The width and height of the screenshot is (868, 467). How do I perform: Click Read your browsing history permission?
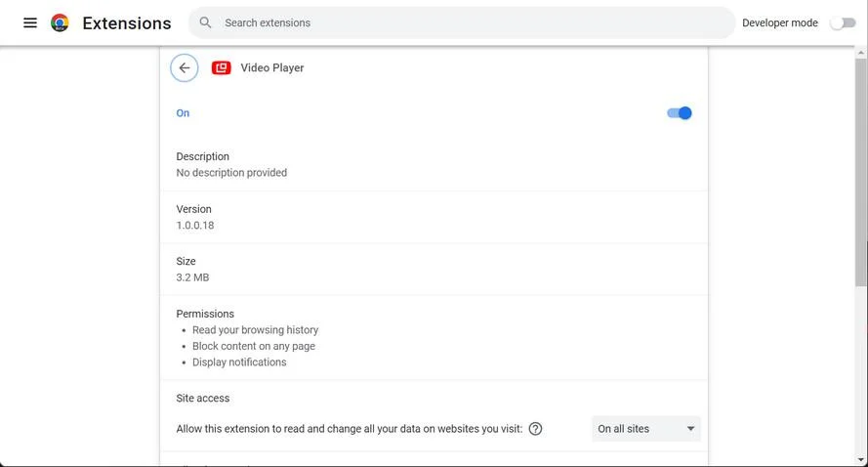click(255, 330)
